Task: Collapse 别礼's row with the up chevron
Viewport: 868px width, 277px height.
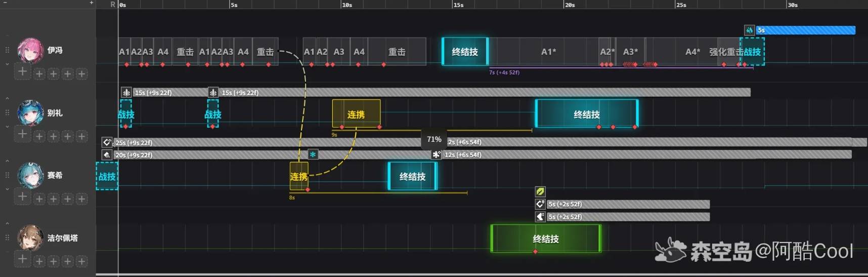Action: tap(7, 99)
